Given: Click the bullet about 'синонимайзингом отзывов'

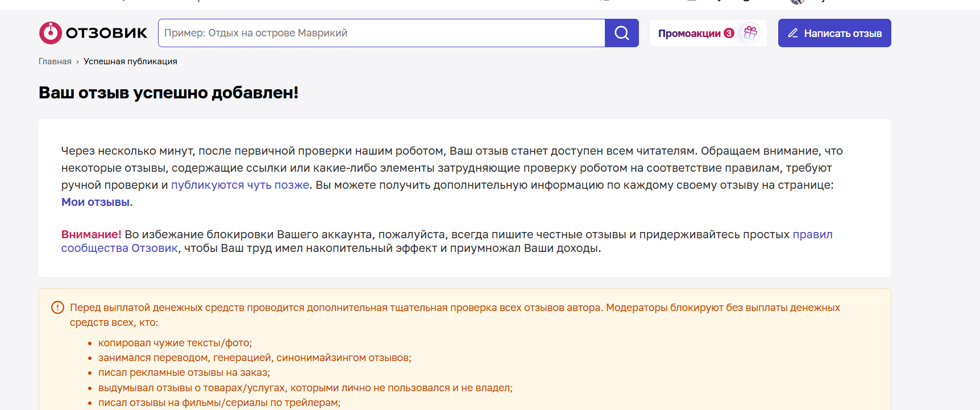Looking at the screenshot, I should 255,358.
